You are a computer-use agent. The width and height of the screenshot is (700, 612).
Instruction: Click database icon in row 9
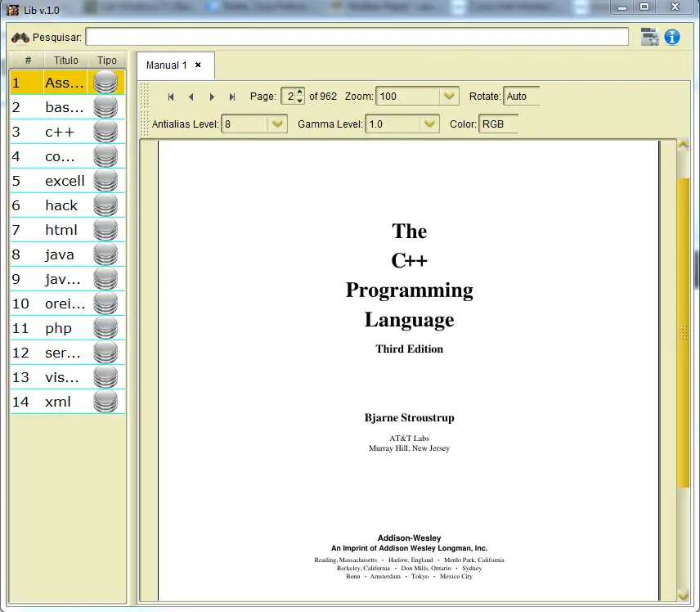(105, 279)
